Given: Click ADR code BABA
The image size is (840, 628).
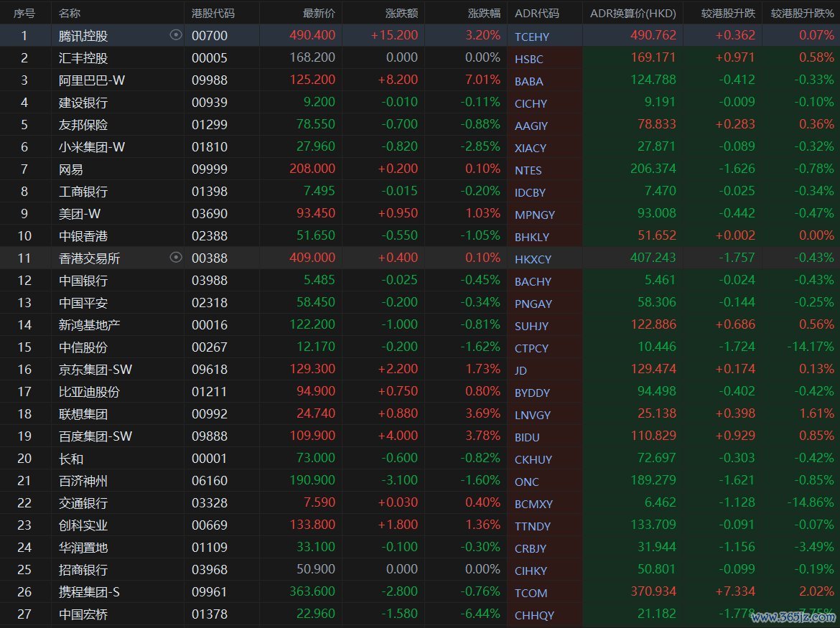Looking at the screenshot, I should pyautogui.click(x=528, y=81).
